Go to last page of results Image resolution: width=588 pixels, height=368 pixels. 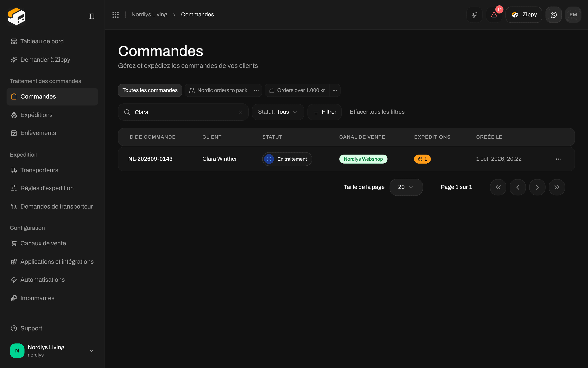(x=557, y=187)
